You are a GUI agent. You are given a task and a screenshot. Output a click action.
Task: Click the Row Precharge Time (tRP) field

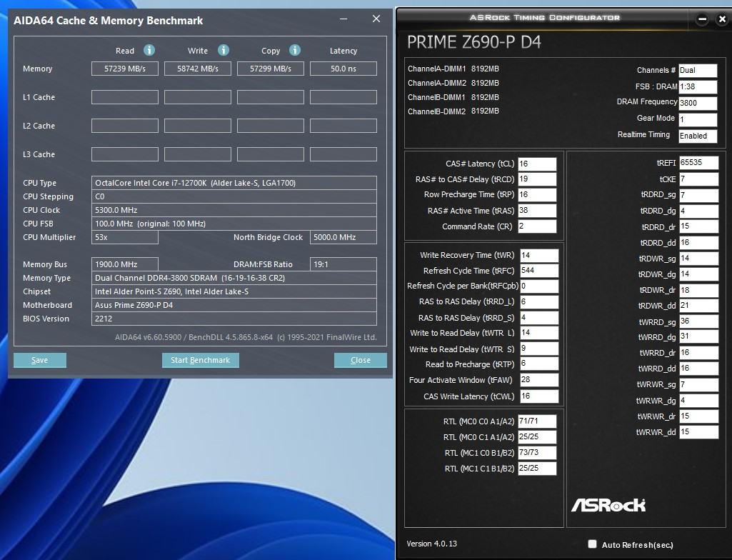click(x=537, y=195)
